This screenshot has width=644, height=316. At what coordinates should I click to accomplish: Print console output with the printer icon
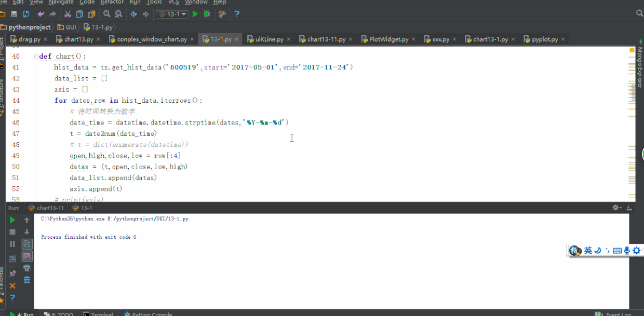27,268
